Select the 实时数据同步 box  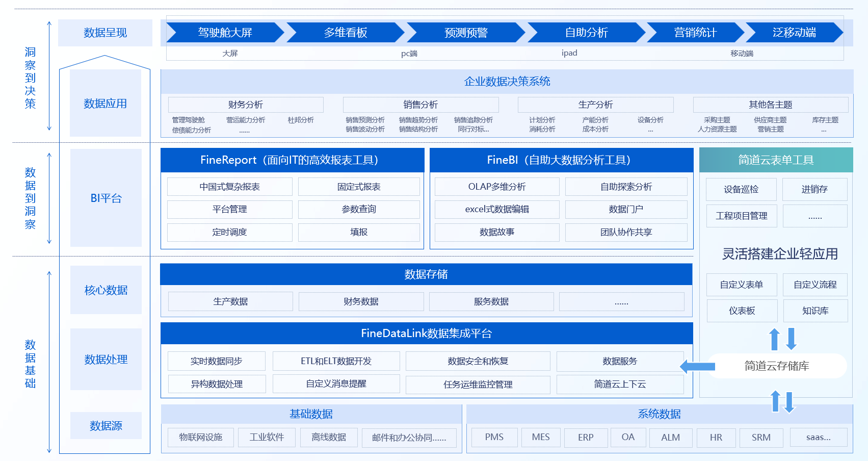[217, 361]
